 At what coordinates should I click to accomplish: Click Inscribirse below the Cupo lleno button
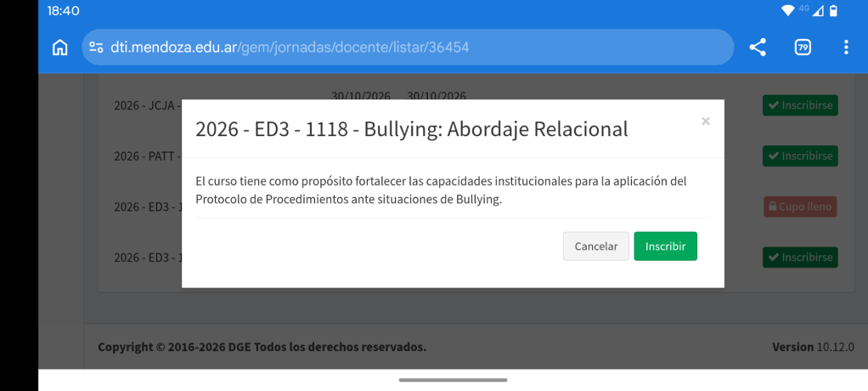tap(799, 257)
